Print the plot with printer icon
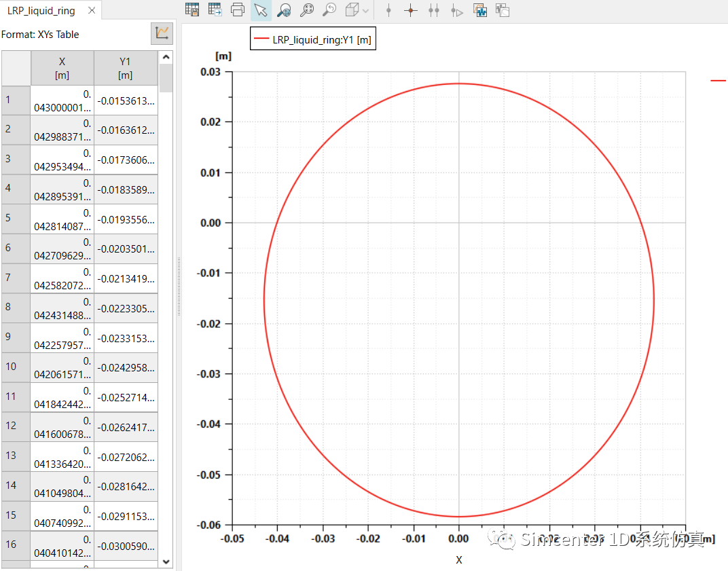Viewport: 728px width, 571px height. pyautogui.click(x=238, y=10)
